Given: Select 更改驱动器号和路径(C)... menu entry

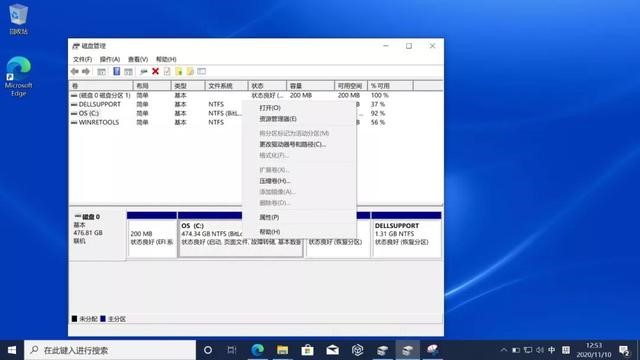Looking at the screenshot, I should (x=293, y=144).
